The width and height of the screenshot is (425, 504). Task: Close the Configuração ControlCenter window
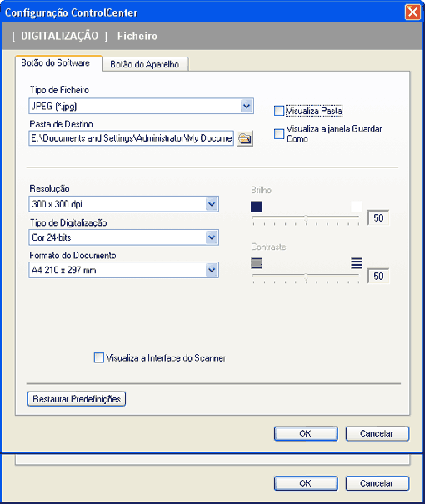[x=412, y=12]
